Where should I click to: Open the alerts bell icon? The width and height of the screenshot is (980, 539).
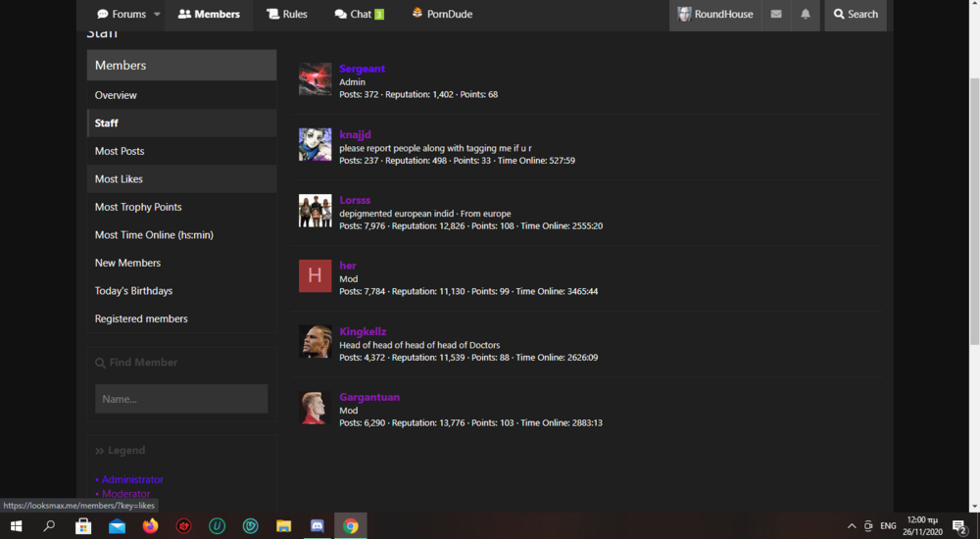click(x=805, y=14)
